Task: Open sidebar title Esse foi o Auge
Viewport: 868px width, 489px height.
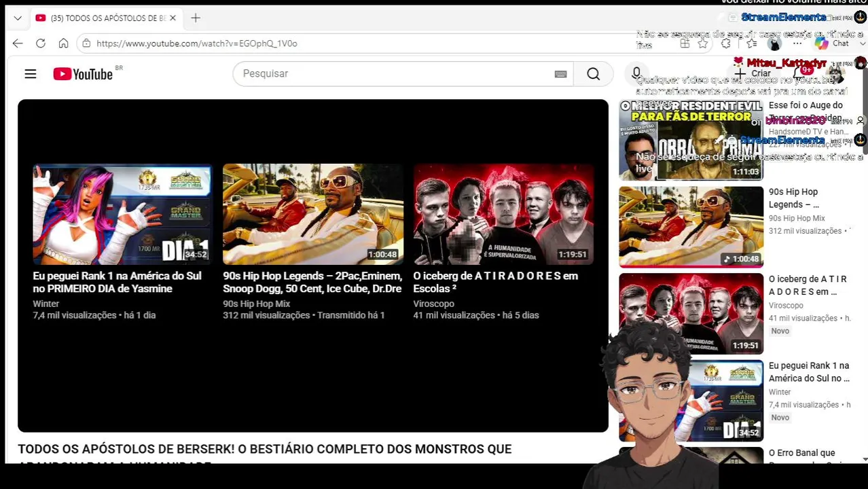Action: click(807, 111)
